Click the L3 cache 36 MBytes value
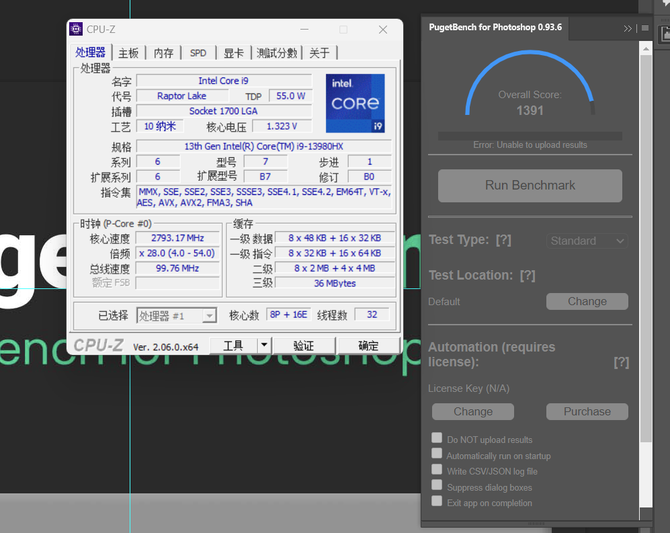This screenshot has height=533, width=670. click(335, 283)
